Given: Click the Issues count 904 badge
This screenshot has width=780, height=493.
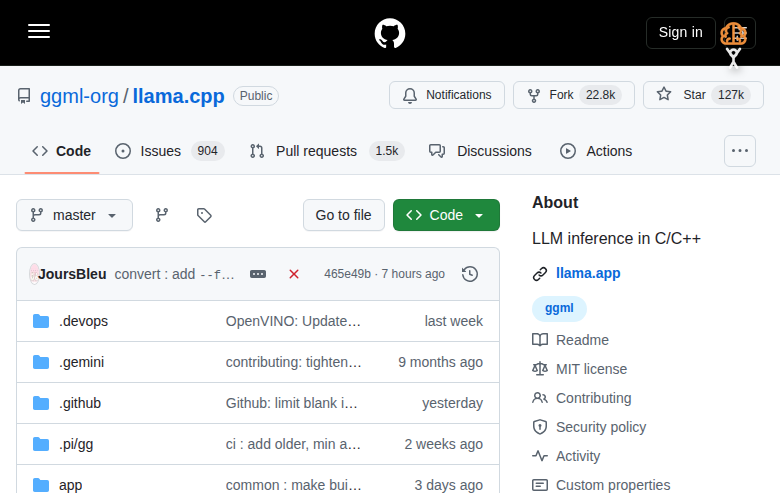Looking at the screenshot, I should click(x=207, y=151).
